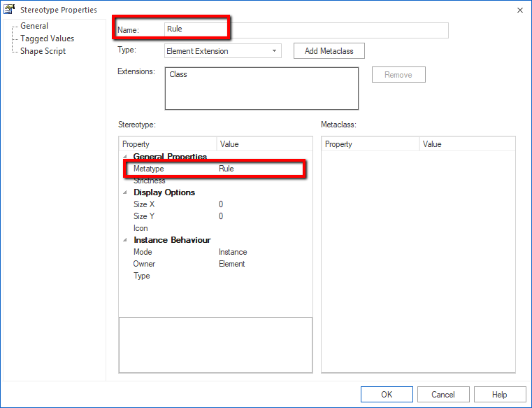Open the Type dropdown list
This screenshot has width=532, height=408.
pyautogui.click(x=274, y=51)
